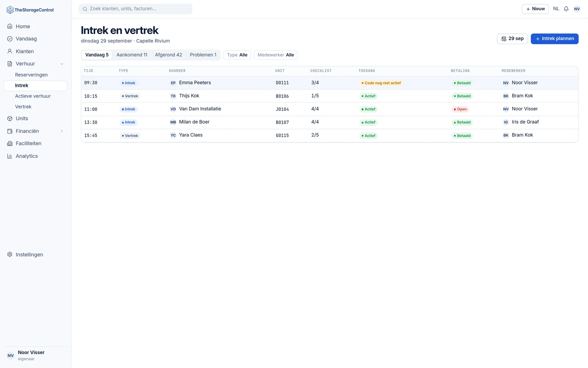588x368 pixels.
Task: Open Units via the cube icon
Action: coord(10,118)
